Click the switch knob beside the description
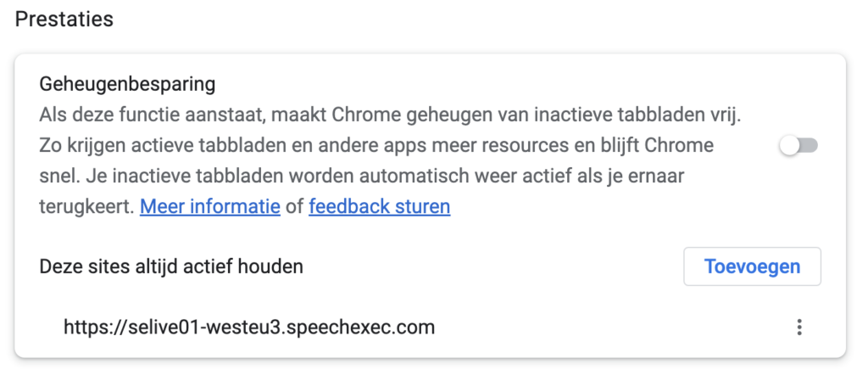 (x=789, y=146)
